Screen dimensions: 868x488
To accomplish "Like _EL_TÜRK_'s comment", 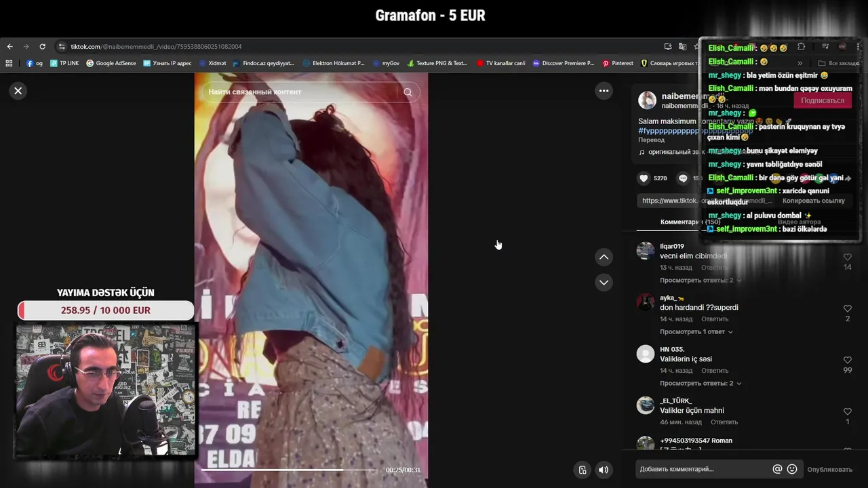I will click(848, 412).
